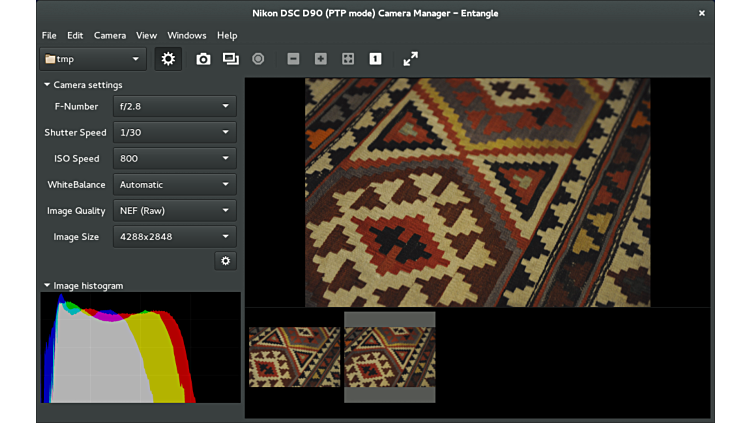
Task: Click the zoom best fit icon
Action: (x=348, y=59)
